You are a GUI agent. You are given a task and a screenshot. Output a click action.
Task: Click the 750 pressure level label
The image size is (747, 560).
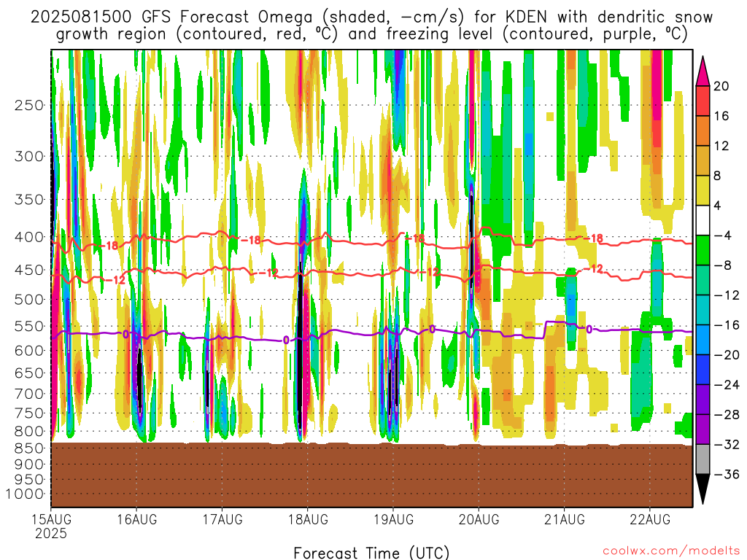[x=29, y=413]
